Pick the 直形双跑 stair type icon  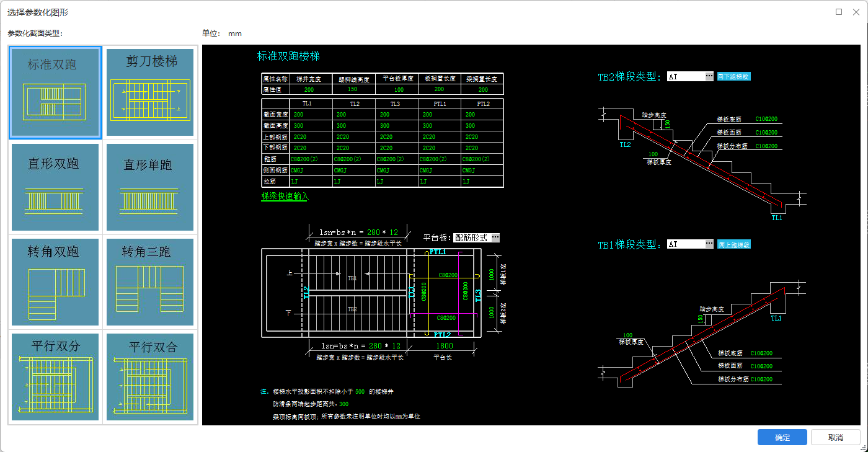(x=55, y=187)
